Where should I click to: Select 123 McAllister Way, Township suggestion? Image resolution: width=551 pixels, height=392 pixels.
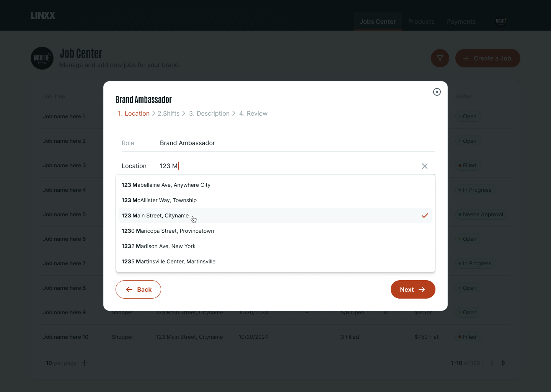pos(275,200)
